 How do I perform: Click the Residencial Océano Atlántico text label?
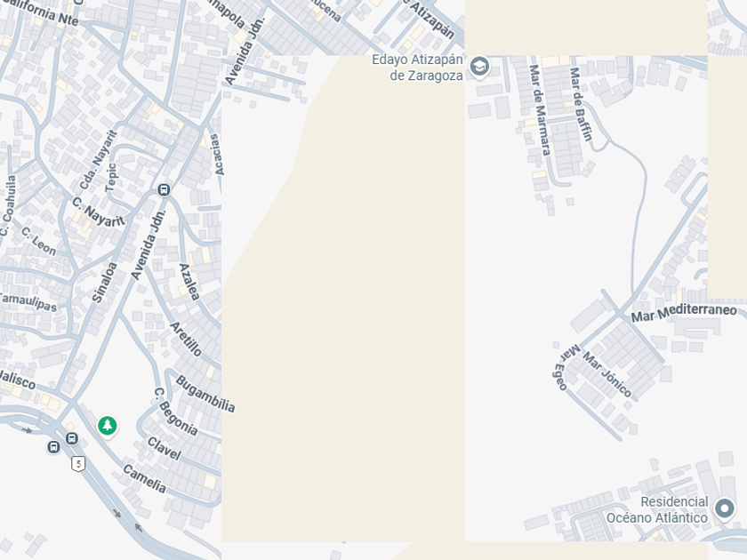click(x=657, y=509)
